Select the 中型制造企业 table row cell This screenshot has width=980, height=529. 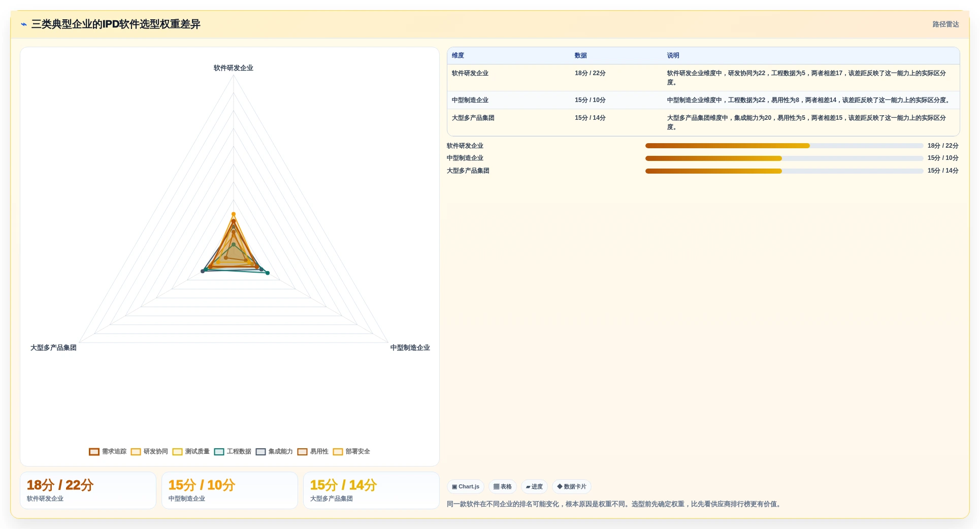(x=470, y=100)
